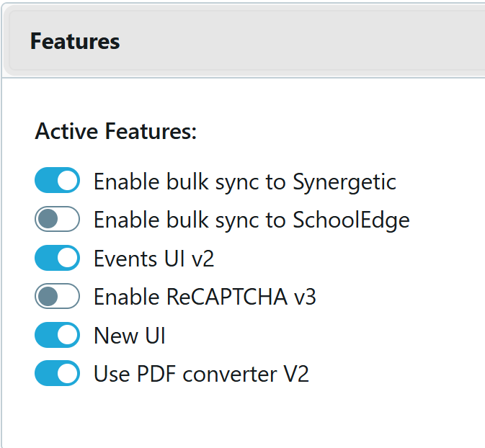Disable bulk sync to Synergetic toggle
This screenshot has width=485, height=448.
pos(57,181)
